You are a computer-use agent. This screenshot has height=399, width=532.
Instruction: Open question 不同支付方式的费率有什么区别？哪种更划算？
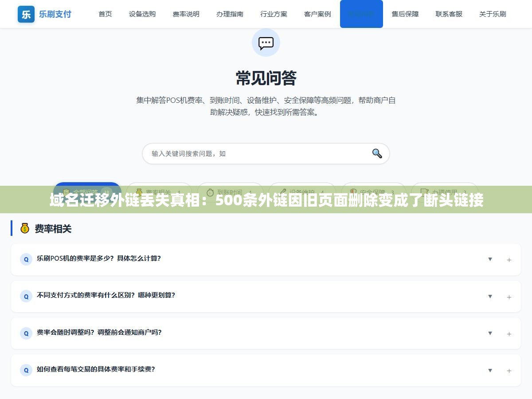106,295
